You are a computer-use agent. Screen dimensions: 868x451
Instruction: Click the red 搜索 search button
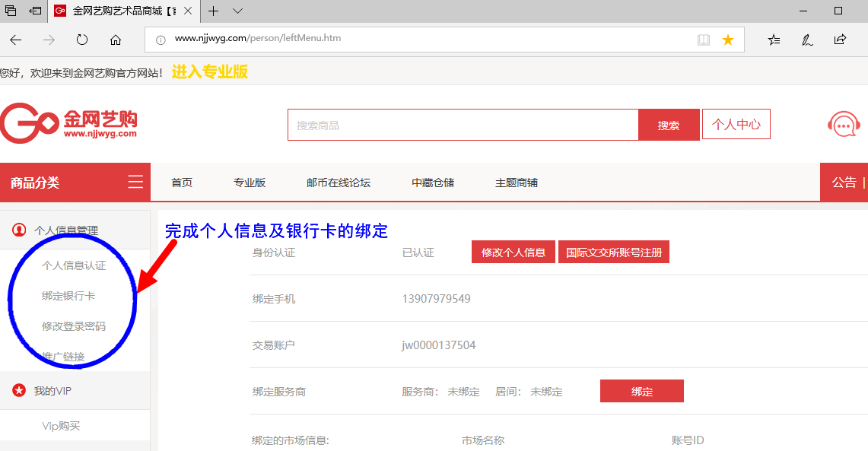pyautogui.click(x=668, y=124)
